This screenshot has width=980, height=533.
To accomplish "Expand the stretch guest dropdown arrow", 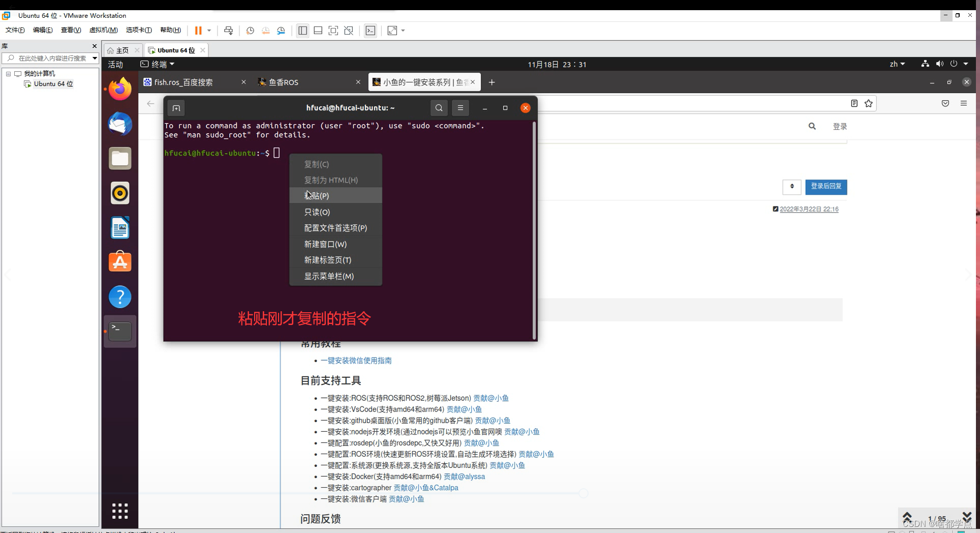I will (403, 31).
